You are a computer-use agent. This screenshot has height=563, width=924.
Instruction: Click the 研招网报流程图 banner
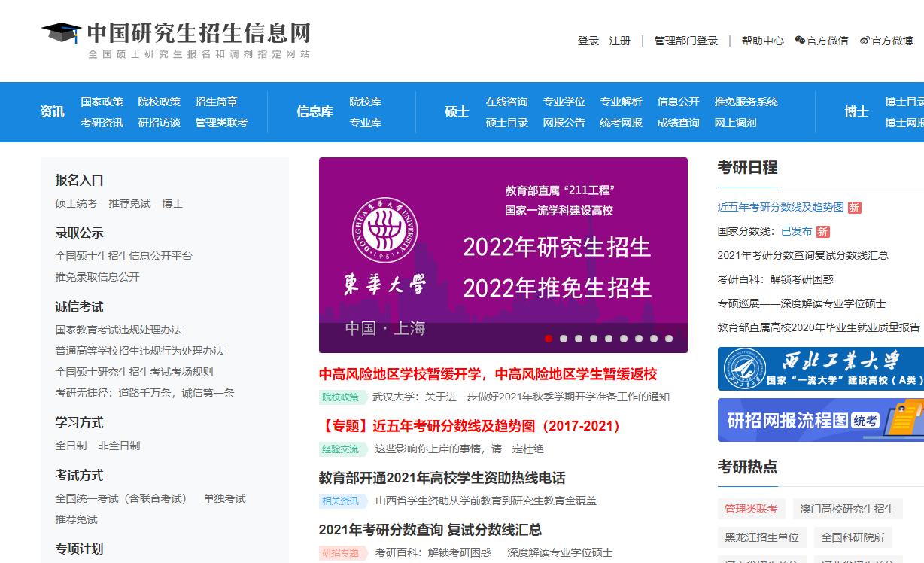pyautogui.click(x=820, y=420)
